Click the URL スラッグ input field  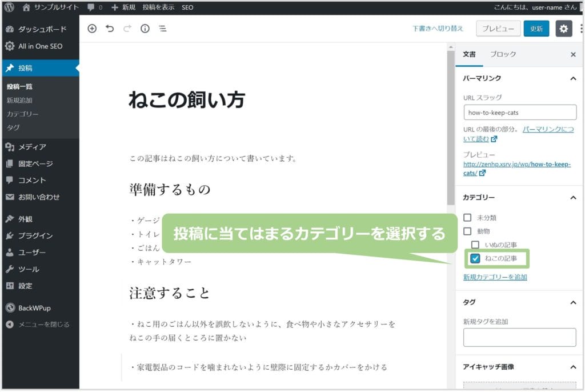point(519,113)
